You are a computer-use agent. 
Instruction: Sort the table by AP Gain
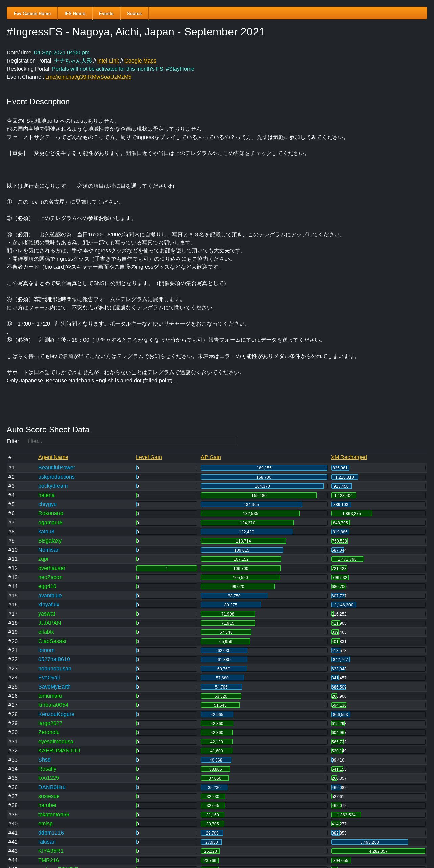click(211, 457)
